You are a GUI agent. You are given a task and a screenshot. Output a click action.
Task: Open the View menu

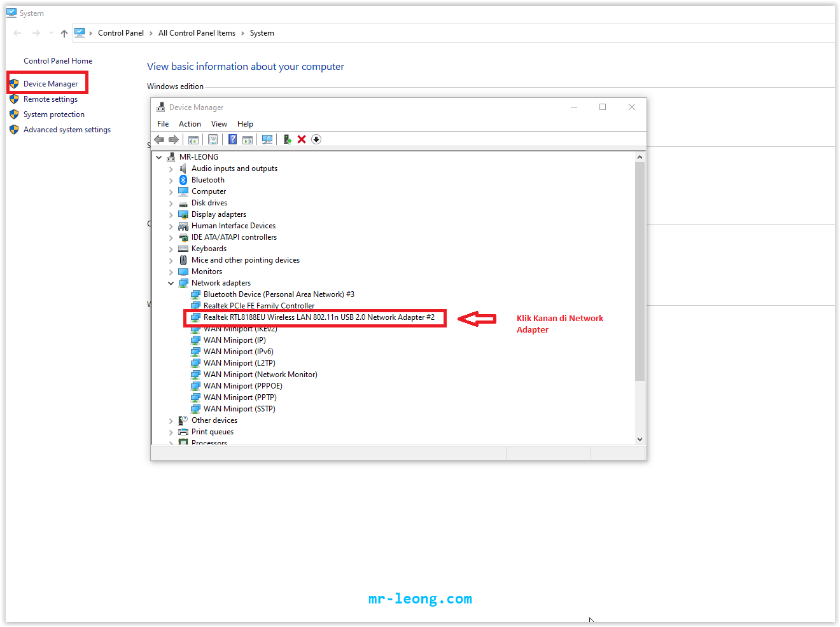(x=219, y=124)
